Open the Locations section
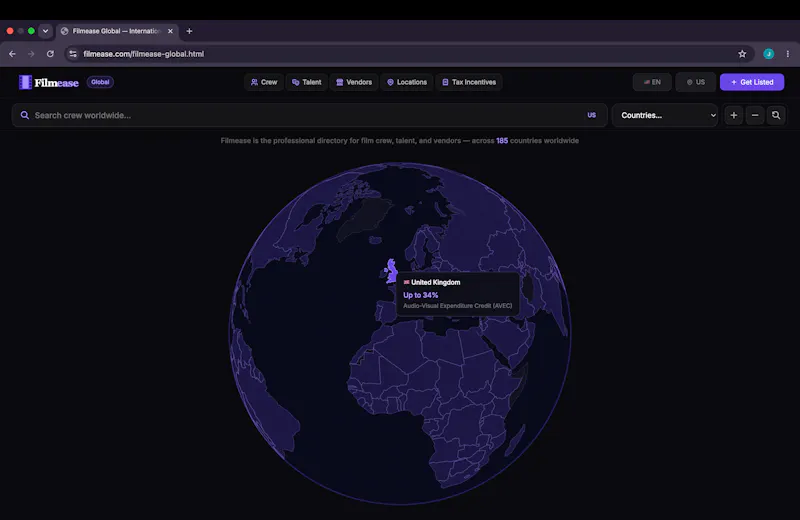The height and width of the screenshot is (520, 800). (407, 82)
